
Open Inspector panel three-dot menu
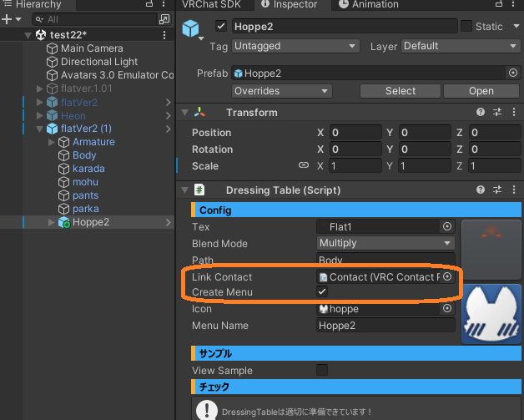513,4
